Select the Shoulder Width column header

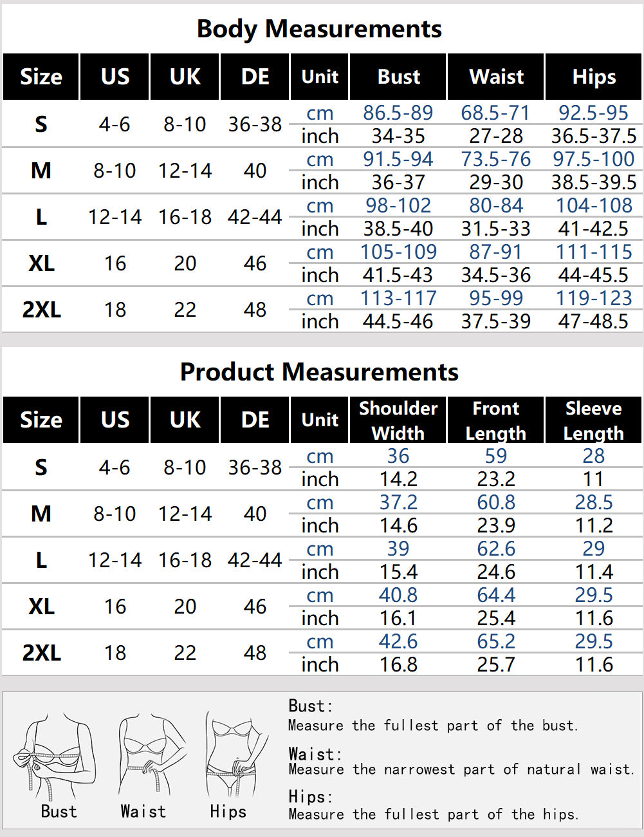pos(398,420)
